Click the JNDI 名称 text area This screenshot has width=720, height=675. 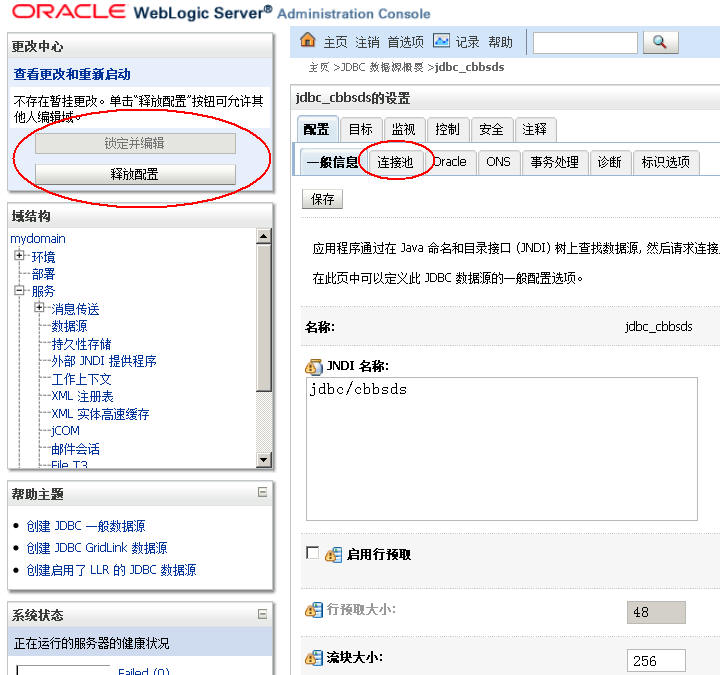(501, 449)
